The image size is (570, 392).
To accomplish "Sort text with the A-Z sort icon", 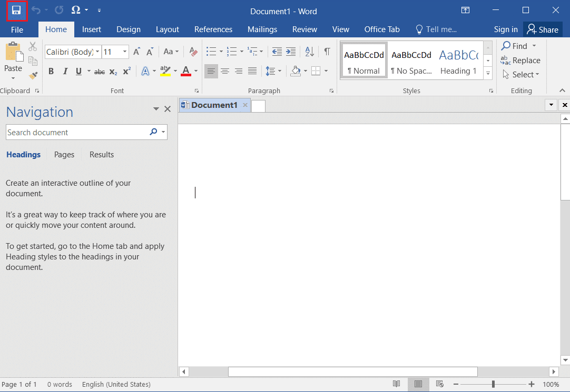I will pos(310,52).
